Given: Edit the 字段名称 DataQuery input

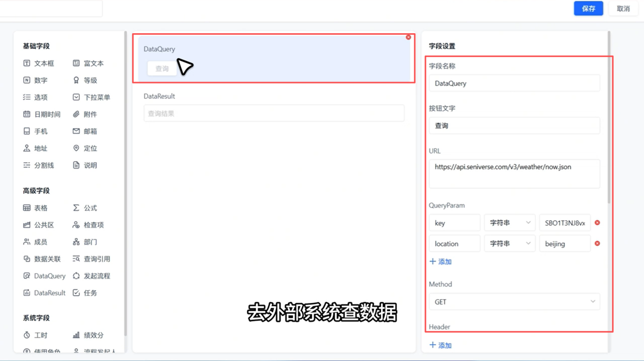Looking at the screenshot, I should (514, 83).
